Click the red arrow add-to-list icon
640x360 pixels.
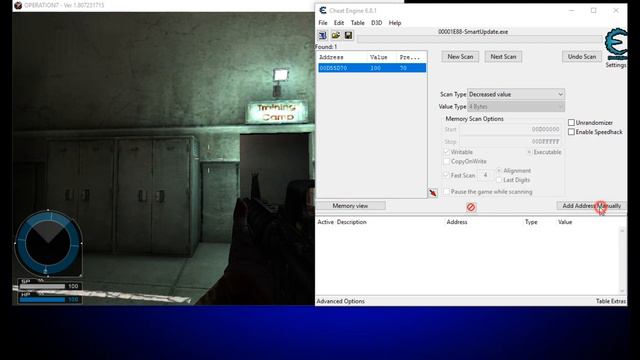pos(433,193)
